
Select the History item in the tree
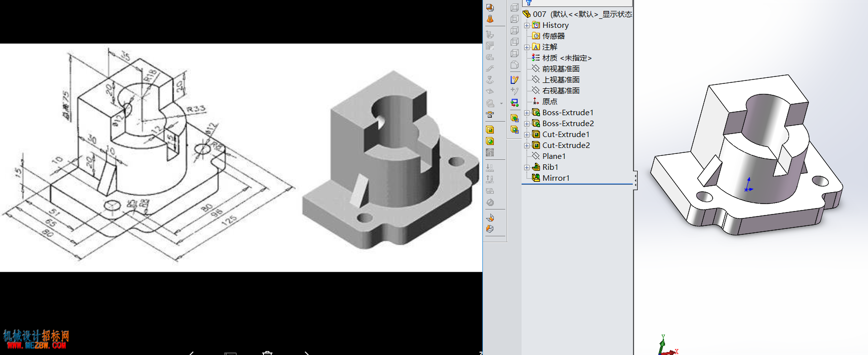tap(550, 25)
